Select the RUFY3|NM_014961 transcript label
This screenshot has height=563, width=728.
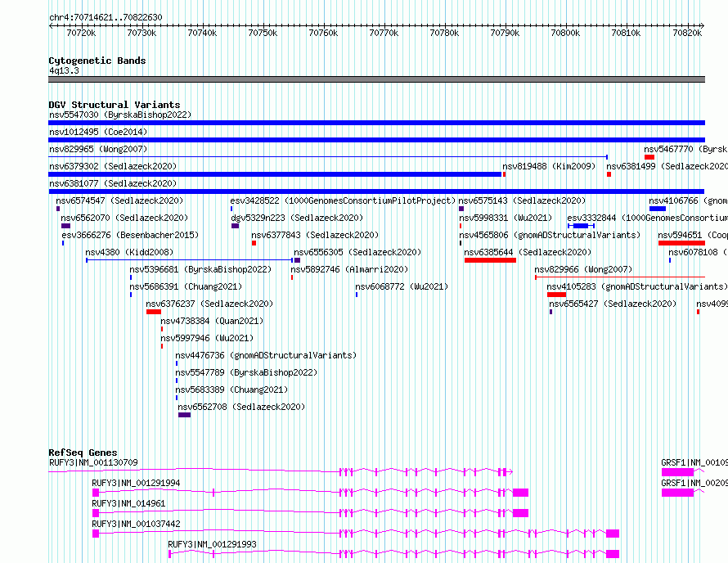pos(128,503)
